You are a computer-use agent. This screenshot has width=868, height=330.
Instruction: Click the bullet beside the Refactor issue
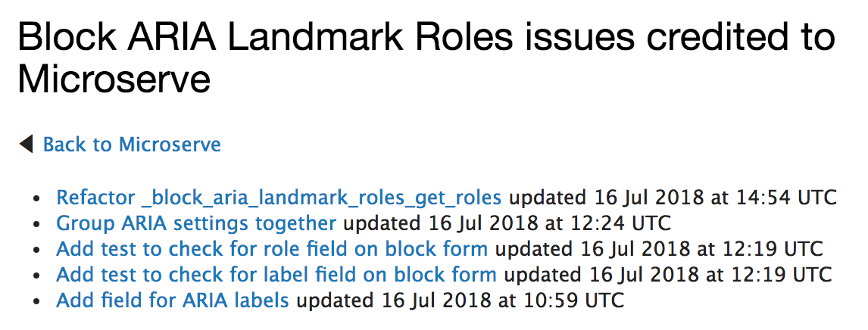pos(35,199)
